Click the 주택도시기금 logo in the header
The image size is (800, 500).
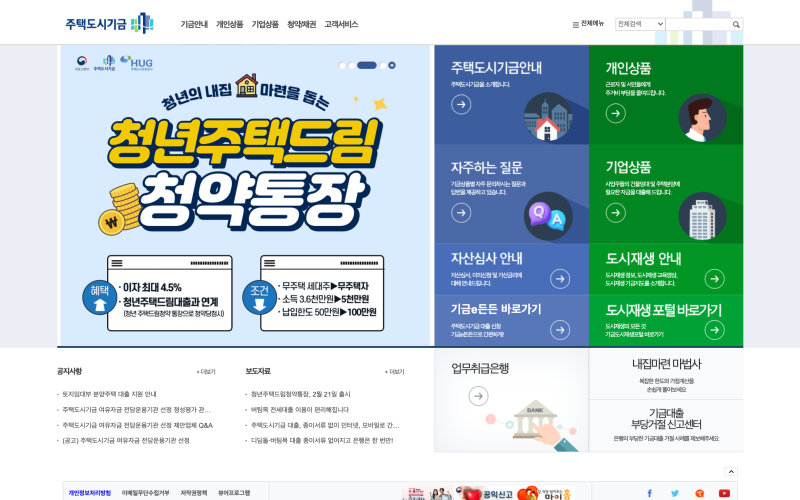coord(109,23)
